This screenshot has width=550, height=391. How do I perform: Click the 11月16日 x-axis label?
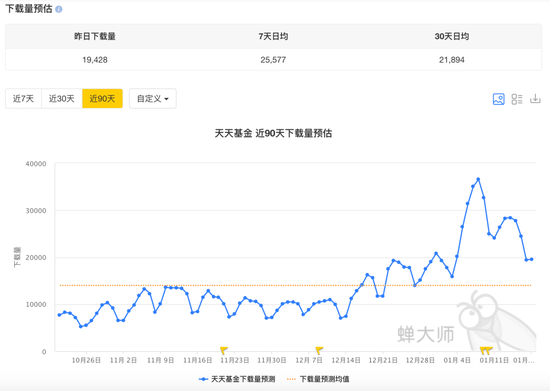click(197, 360)
